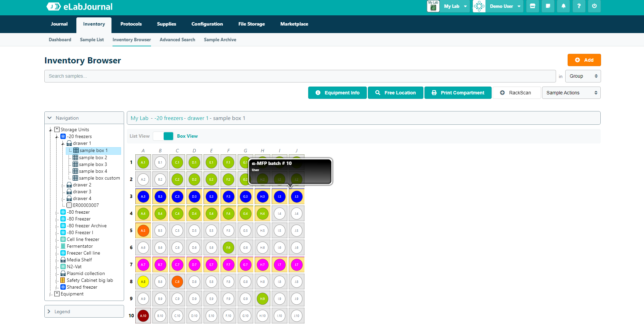
Task: Show notifications via the bell icon
Action: point(564,6)
